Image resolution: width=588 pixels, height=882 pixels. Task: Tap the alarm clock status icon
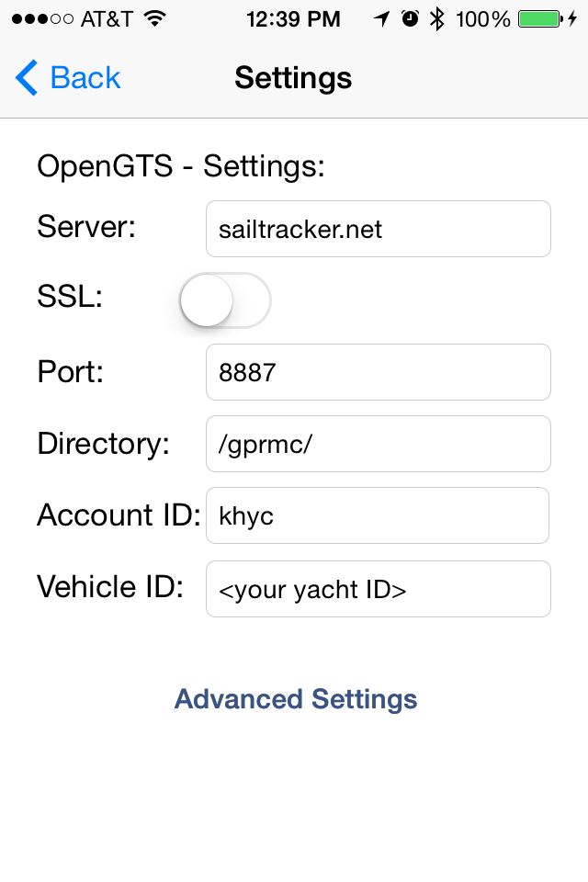410,18
